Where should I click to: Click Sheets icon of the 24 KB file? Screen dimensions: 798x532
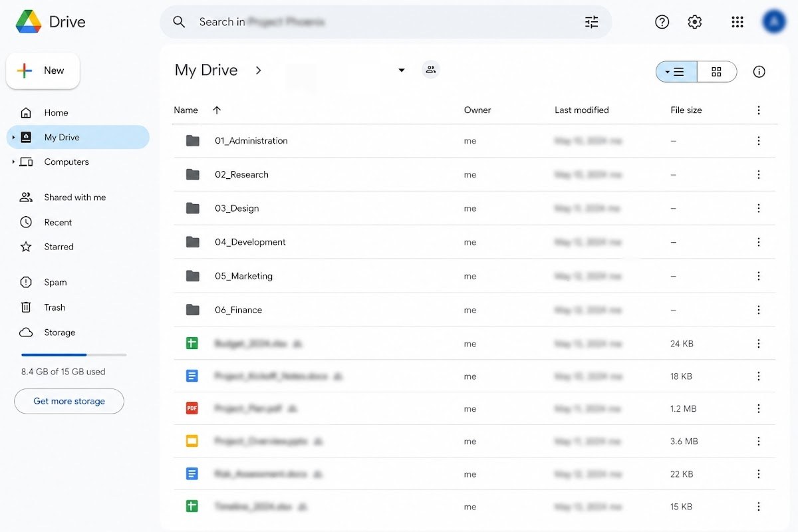192,343
